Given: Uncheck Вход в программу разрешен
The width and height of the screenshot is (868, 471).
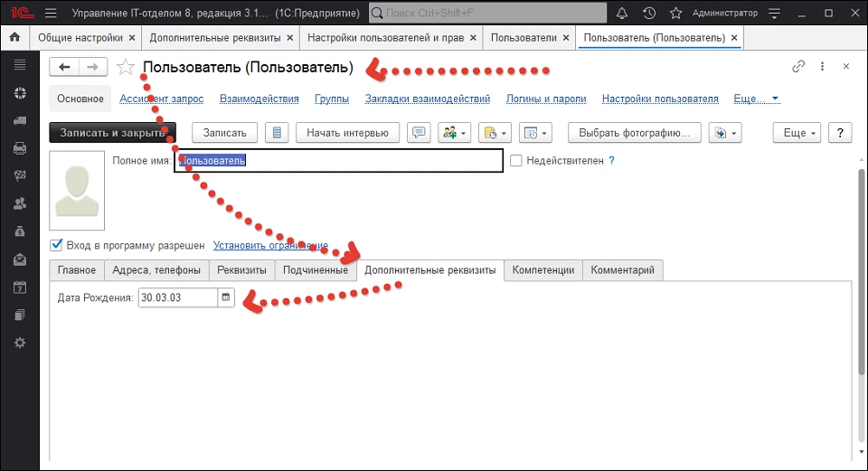Looking at the screenshot, I should pyautogui.click(x=57, y=245).
